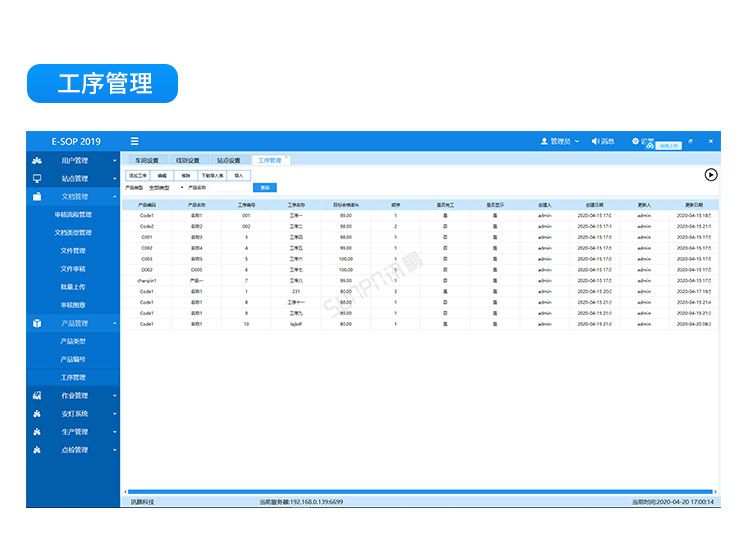Viewport: 750px width, 543px height.
Task: Click the horizontal scrollbar below the table
Action: pos(418,491)
